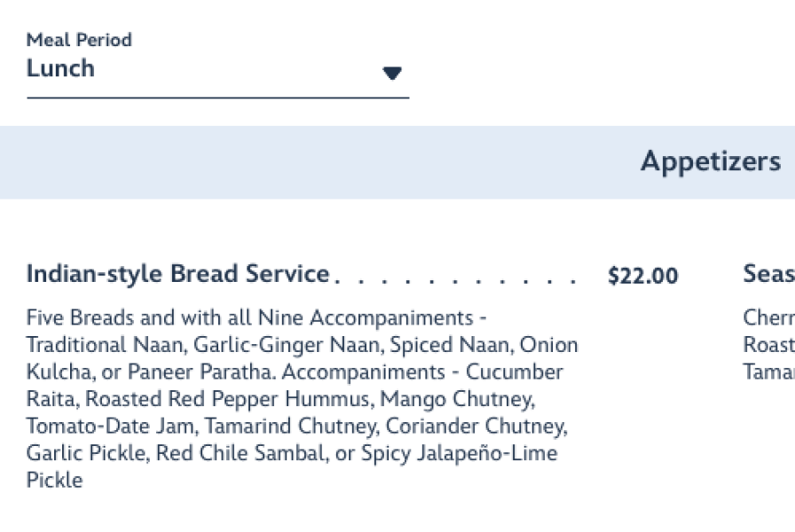Click the Tamarind line of the right description

(767, 372)
